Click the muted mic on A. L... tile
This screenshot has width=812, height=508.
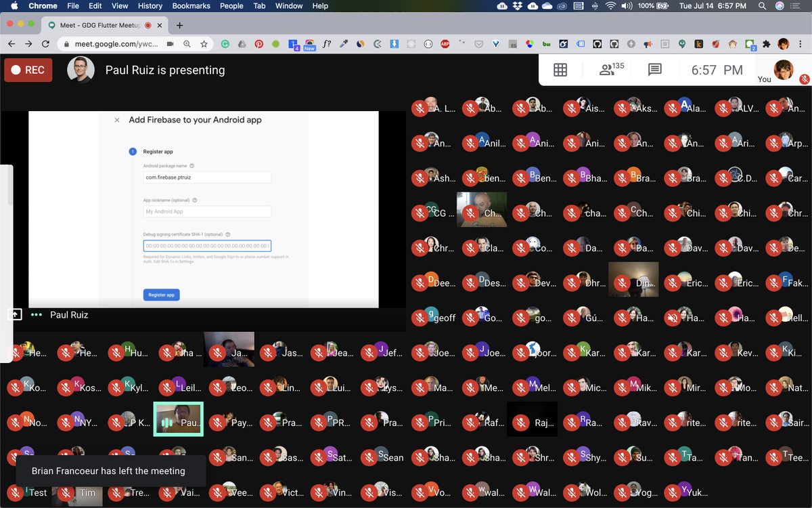[x=420, y=108]
